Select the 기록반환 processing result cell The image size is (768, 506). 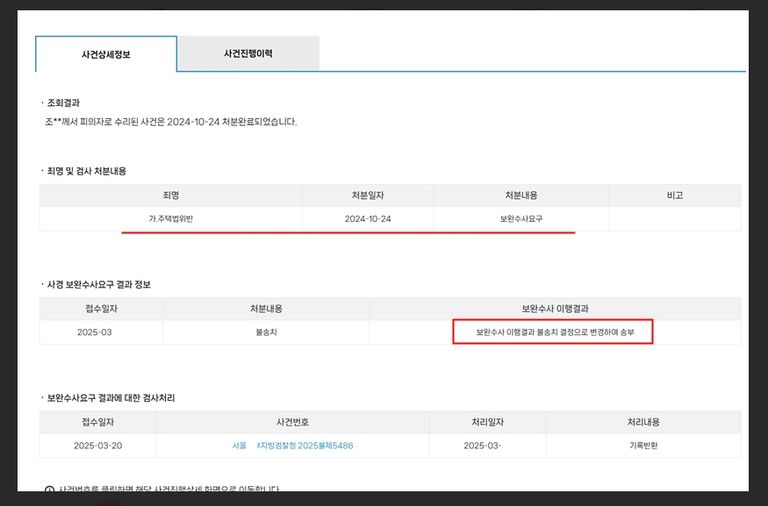[x=643, y=446]
